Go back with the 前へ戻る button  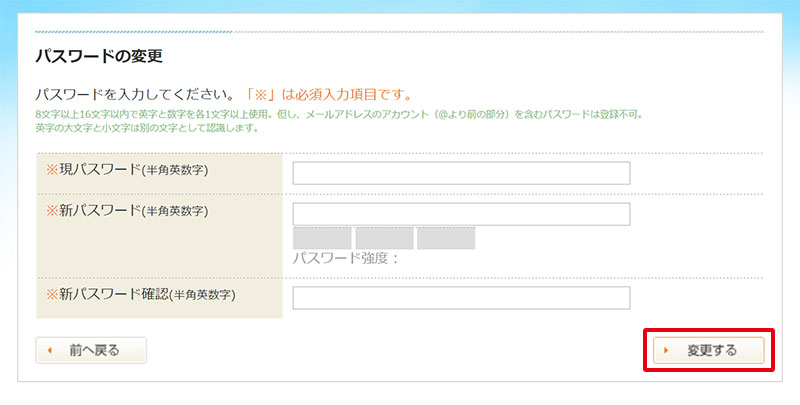coord(91,350)
